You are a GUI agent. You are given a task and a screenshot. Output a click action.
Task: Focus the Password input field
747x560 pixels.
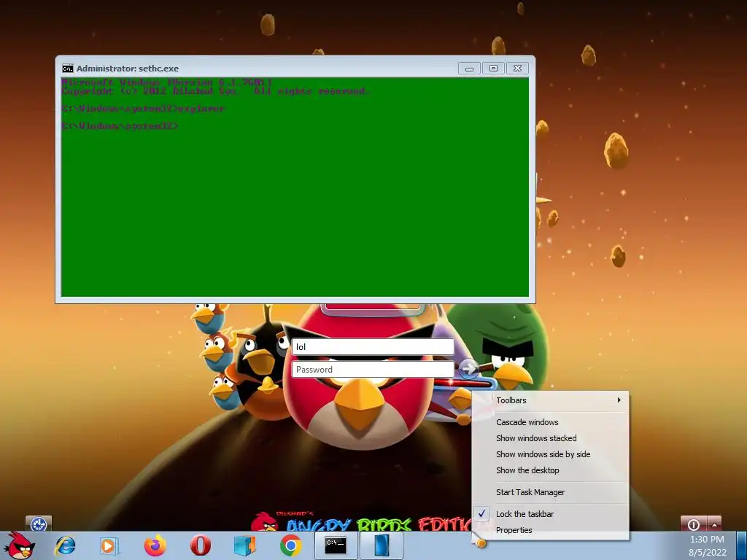(x=373, y=370)
